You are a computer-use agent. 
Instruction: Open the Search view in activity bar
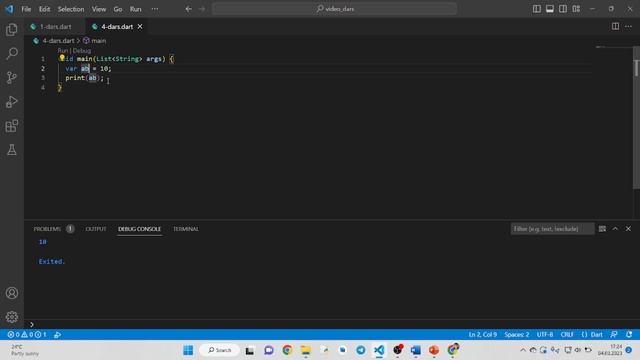[x=12, y=53]
